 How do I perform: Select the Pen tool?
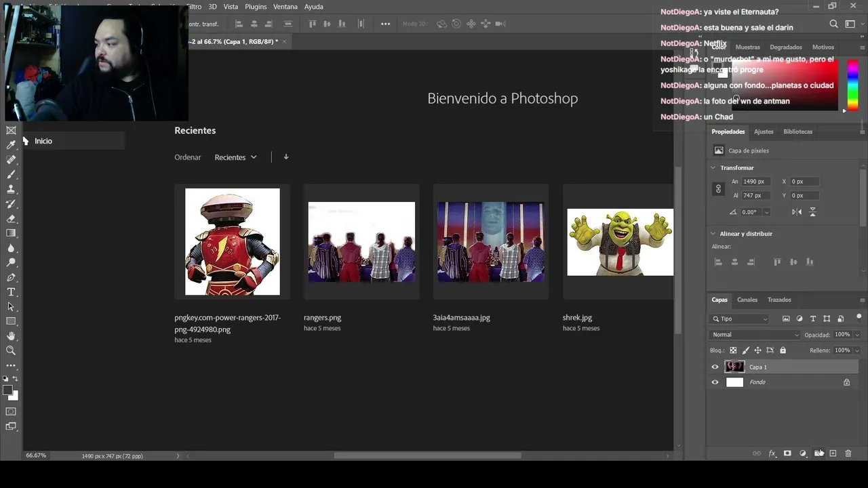[x=11, y=278]
